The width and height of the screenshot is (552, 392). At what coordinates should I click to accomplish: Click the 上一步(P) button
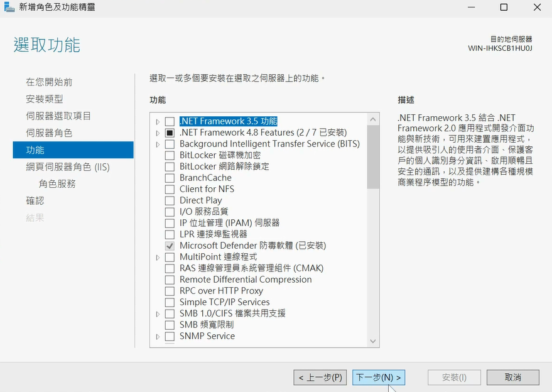(320, 378)
